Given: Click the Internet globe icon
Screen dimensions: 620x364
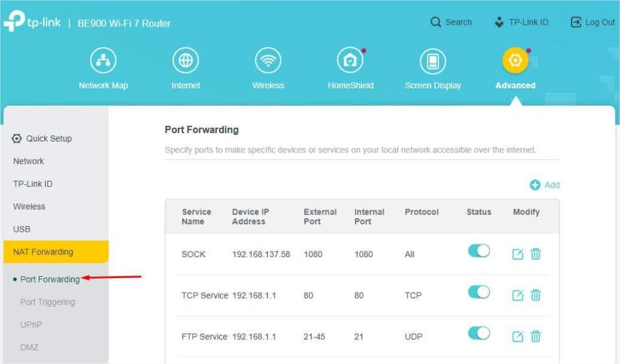Looking at the screenshot, I should [x=185, y=60].
